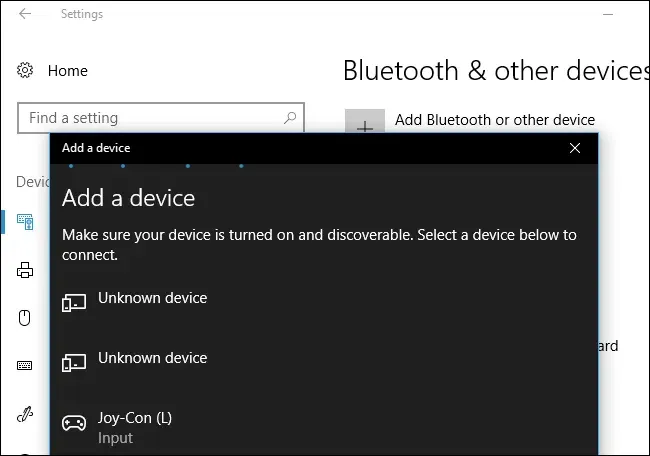The width and height of the screenshot is (650, 456).
Task: Open Pen & Windows Ink sidebar icon
Action: (x=25, y=414)
